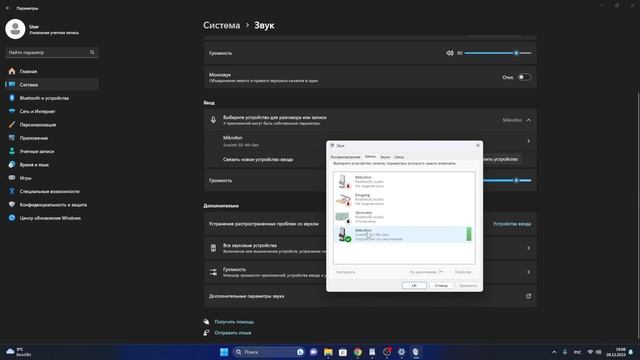Click the microphone icon in system tray

coord(565,352)
